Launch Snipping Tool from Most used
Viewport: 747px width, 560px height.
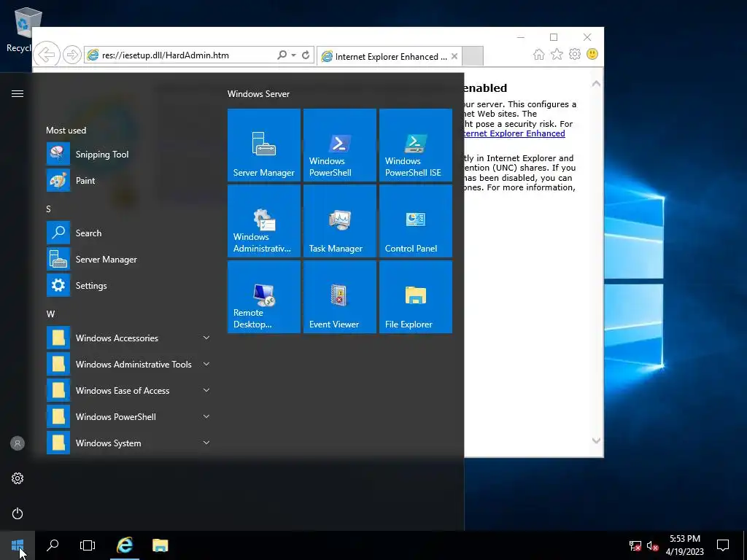128,155
